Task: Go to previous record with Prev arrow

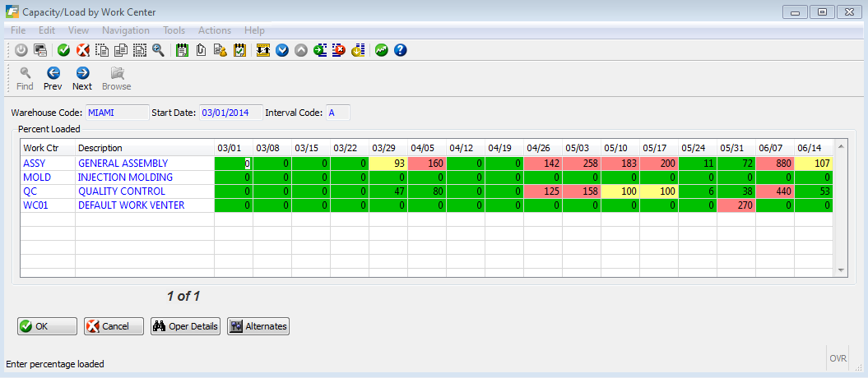Action: [53, 78]
